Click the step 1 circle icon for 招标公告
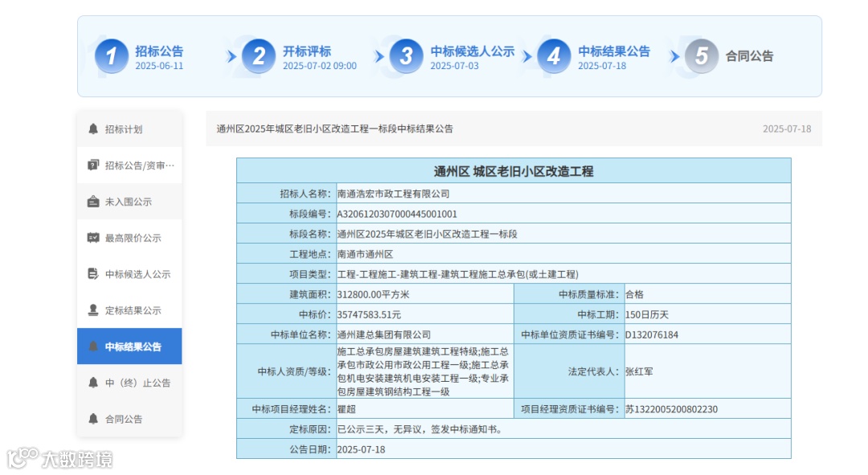This screenshot has width=868, height=475. 111,56
